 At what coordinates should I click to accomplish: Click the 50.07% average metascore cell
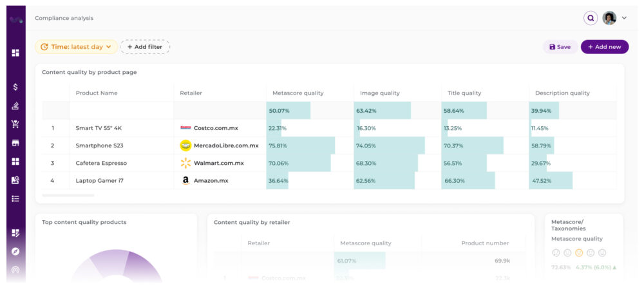310,111
